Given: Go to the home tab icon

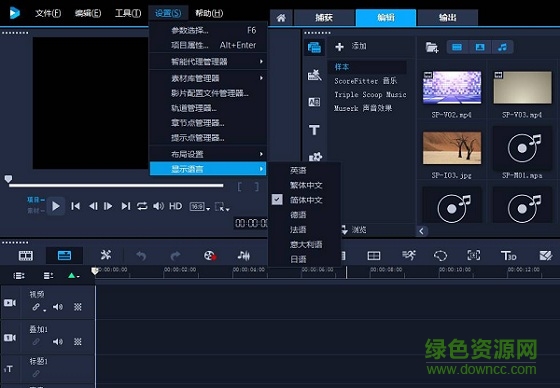Looking at the screenshot, I should [x=281, y=18].
